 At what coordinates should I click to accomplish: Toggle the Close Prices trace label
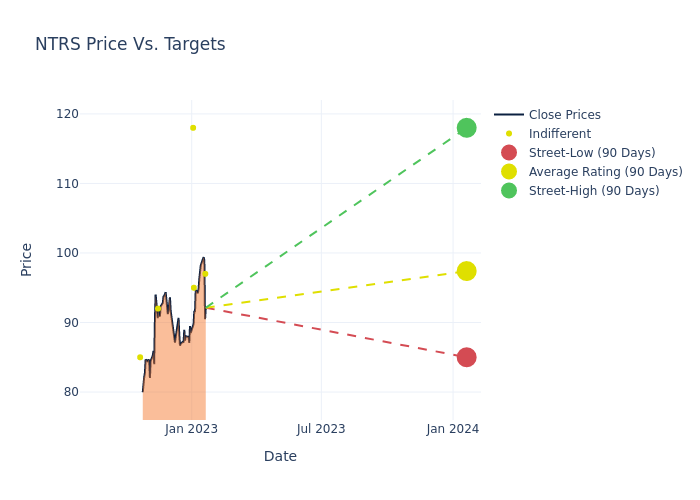(564, 115)
